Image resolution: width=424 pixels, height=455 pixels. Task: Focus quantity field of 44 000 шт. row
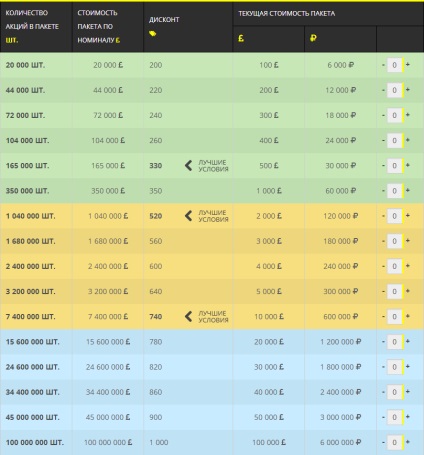(x=395, y=90)
